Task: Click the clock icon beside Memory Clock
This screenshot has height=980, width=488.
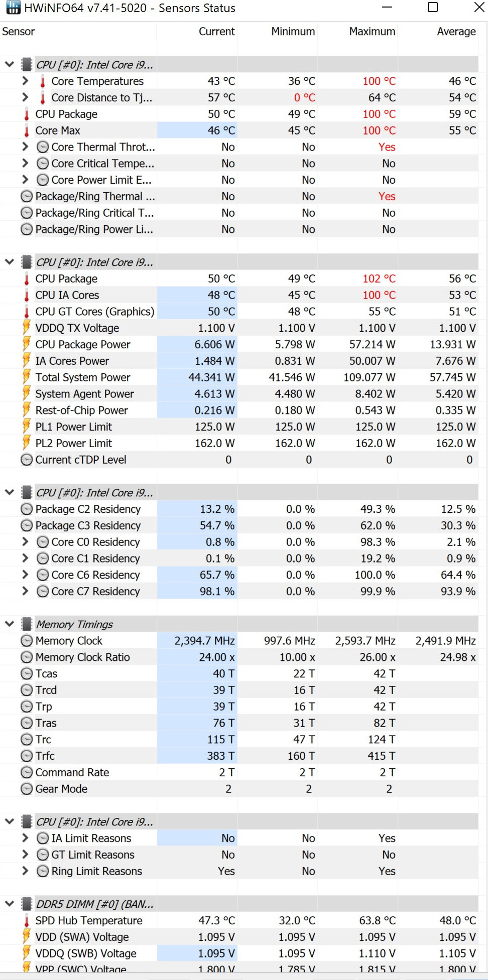Action: click(x=27, y=641)
